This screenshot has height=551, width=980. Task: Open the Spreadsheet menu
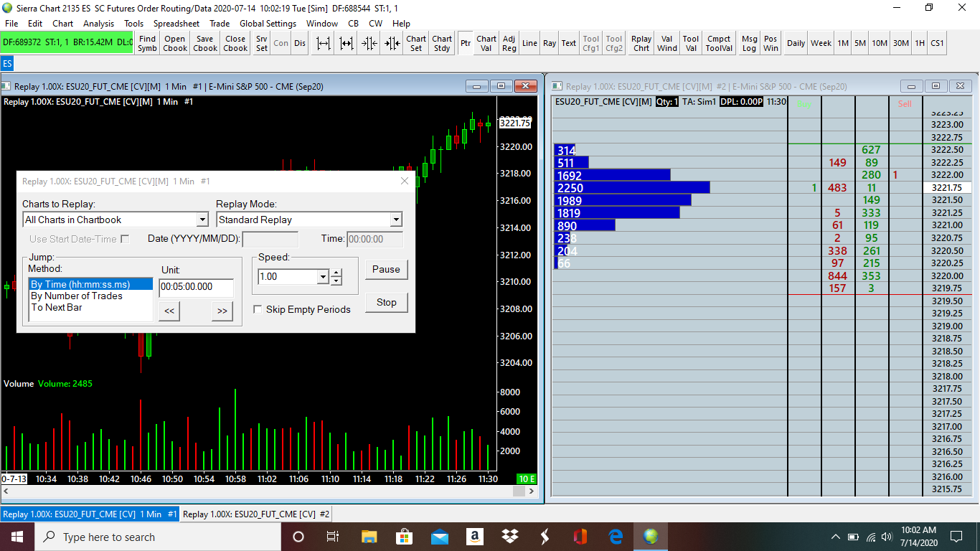176,24
